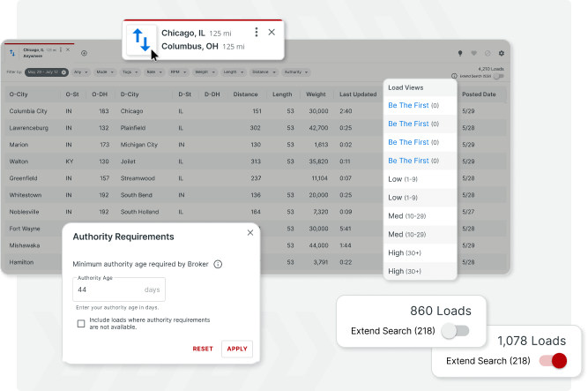The height and width of the screenshot is (391, 588).
Task: Click the RESET button
Action: click(x=203, y=349)
